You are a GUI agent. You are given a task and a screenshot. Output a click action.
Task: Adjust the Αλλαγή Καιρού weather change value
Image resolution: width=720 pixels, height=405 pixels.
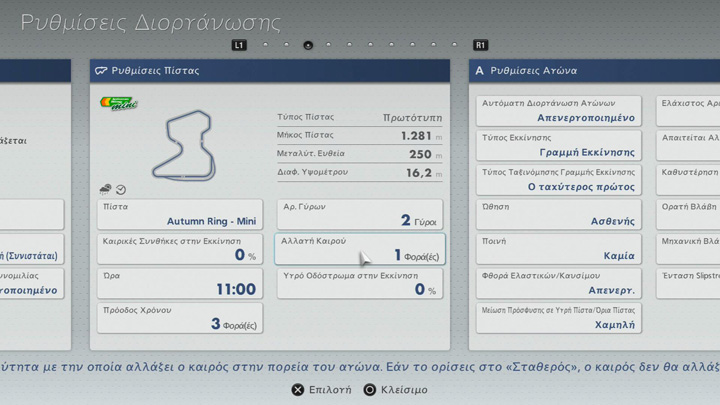(360, 249)
